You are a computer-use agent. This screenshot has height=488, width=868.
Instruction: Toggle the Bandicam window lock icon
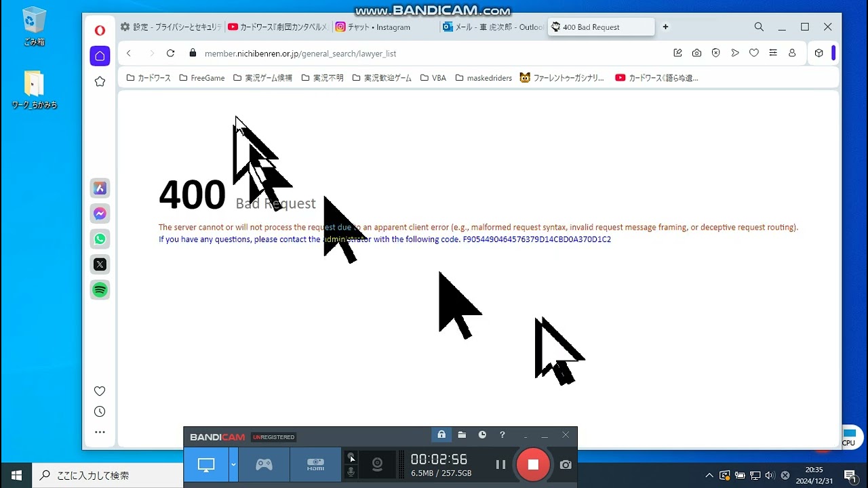(441, 435)
